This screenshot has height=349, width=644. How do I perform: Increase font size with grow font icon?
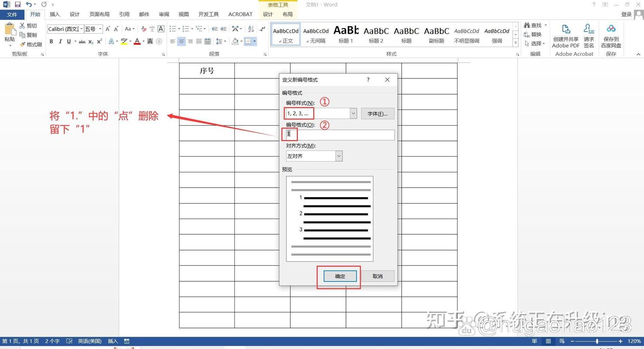click(108, 29)
